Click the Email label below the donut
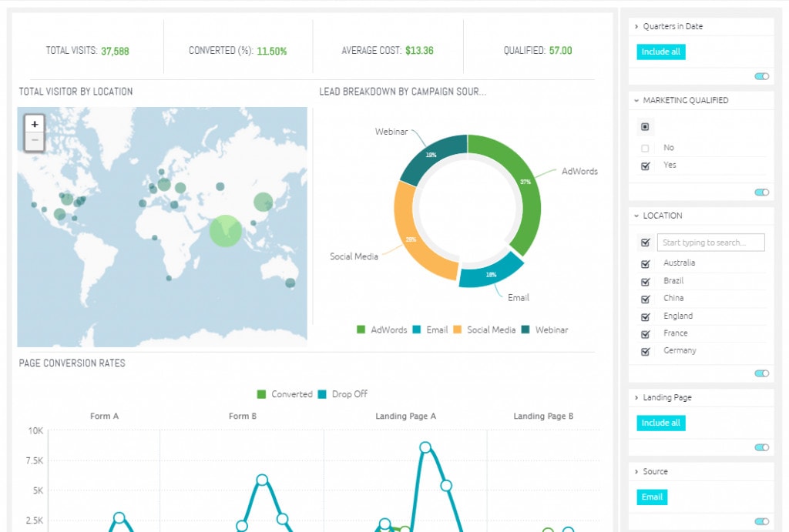Viewport: 789px width, 532px height. coord(519,298)
